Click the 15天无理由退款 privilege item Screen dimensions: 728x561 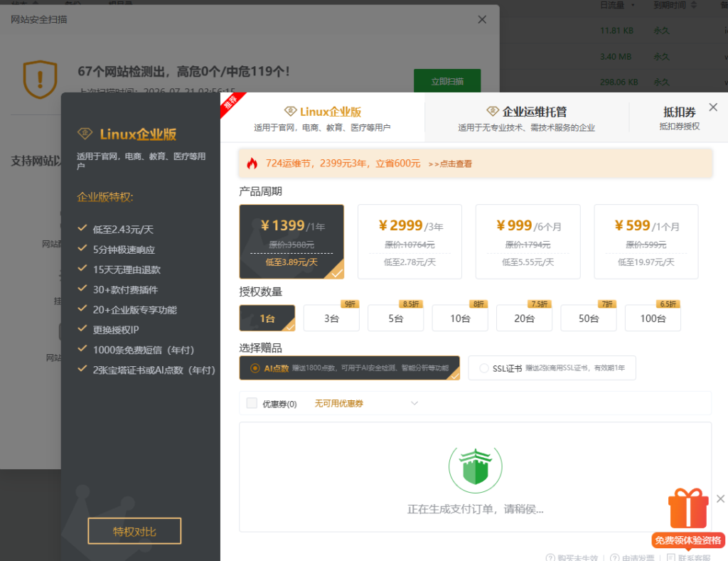pos(127,269)
